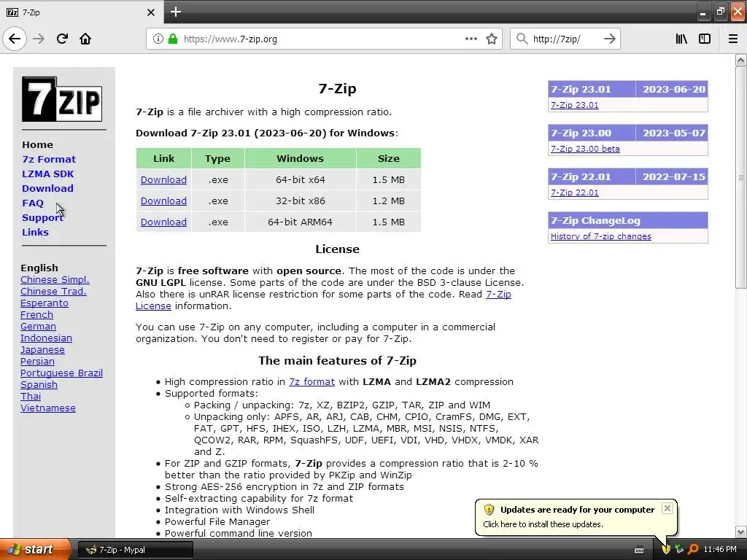Open the page actions three-dot menu
Image resolution: width=747 pixels, height=560 pixels.
coord(471,39)
